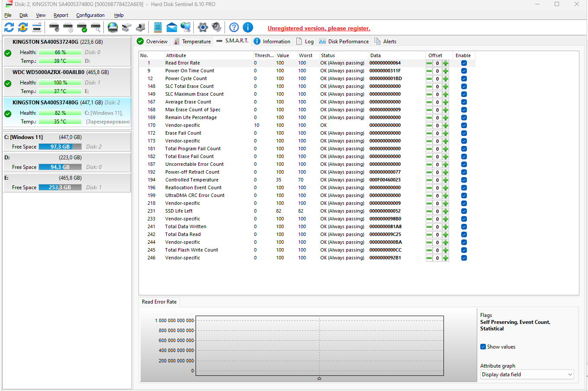The image size is (588, 391).
Task: Open the Attribute graph dropdown
Action: pos(527,375)
